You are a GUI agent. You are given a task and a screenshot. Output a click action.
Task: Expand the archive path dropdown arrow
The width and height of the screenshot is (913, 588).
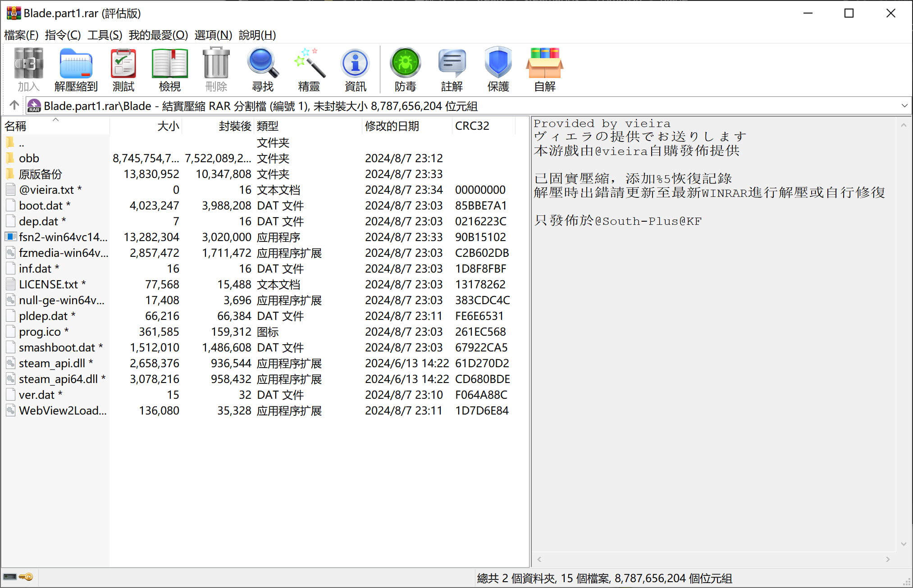tap(904, 106)
